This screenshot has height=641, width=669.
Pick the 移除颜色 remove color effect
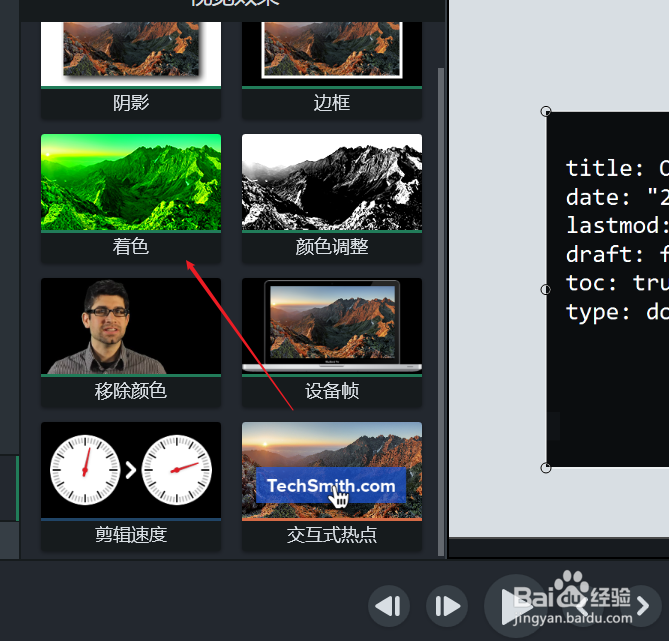pyautogui.click(x=131, y=342)
